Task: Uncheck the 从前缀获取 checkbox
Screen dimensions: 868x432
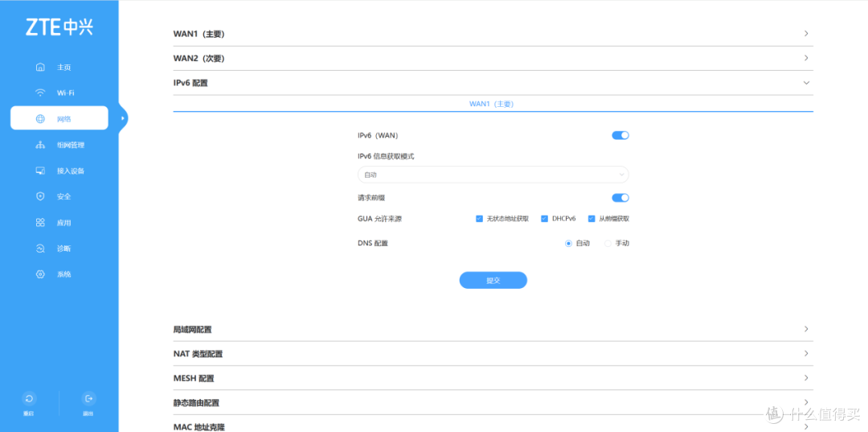Action: point(592,219)
